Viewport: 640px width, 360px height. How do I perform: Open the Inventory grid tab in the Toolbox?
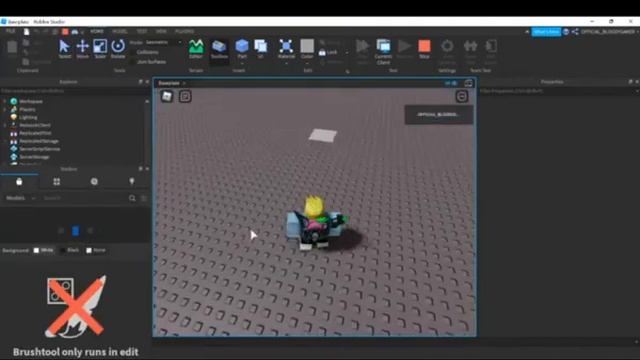pos(57,181)
